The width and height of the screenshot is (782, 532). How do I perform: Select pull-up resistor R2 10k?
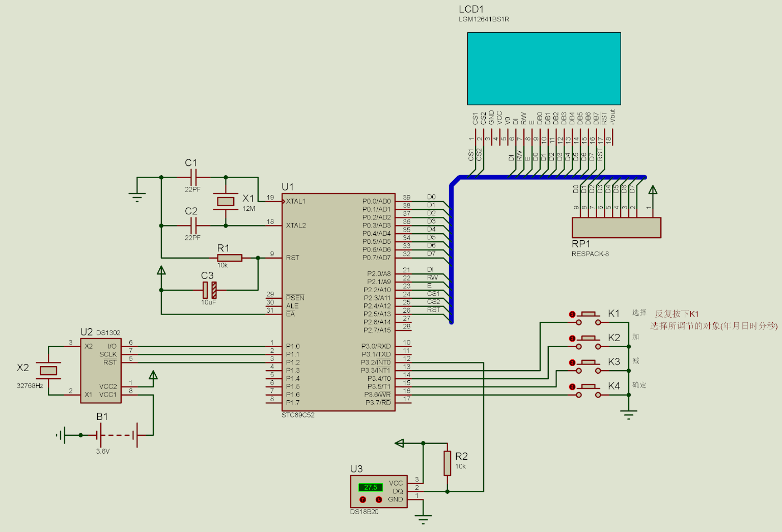tap(448, 463)
